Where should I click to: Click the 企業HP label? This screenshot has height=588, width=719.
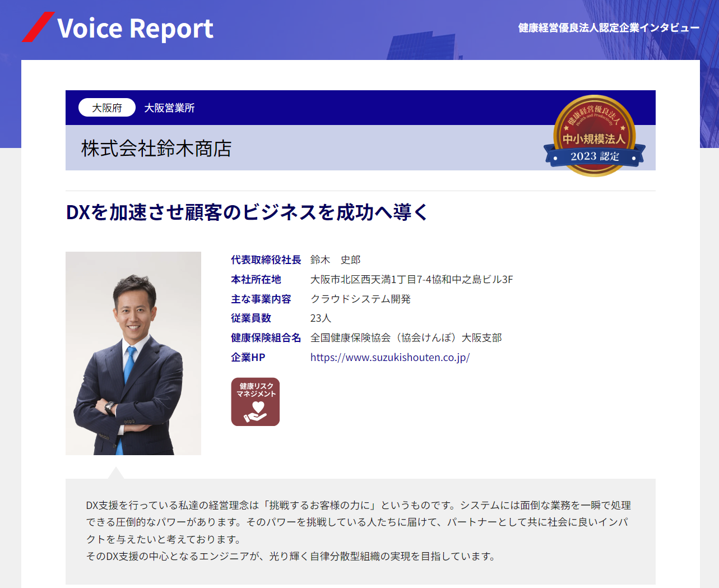(x=248, y=357)
